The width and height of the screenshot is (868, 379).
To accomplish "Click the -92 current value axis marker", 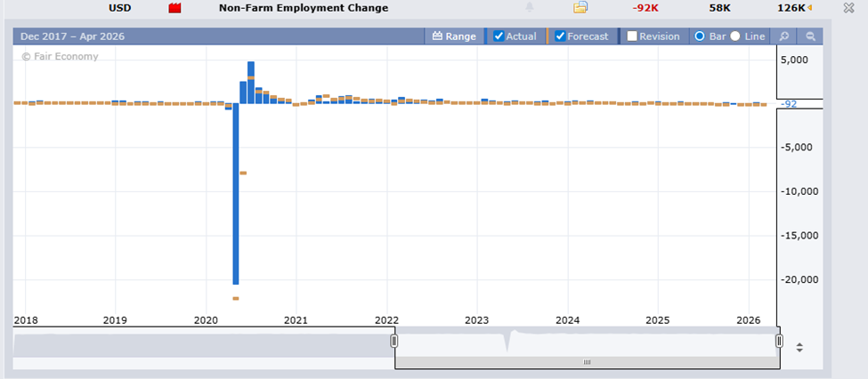I will pos(788,104).
